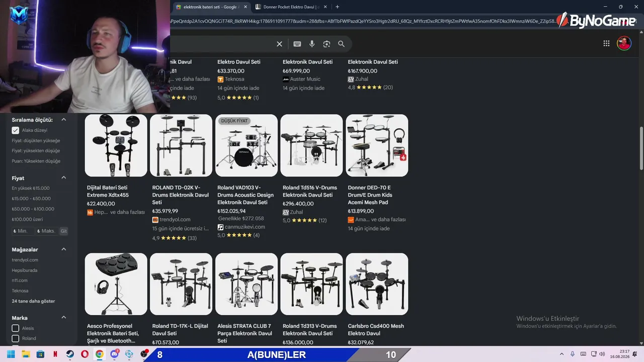Sort by 'Fiyat: yüksekten düşüğe'
This screenshot has width=644, height=362.
pyautogui.click(x=36, y=151)
